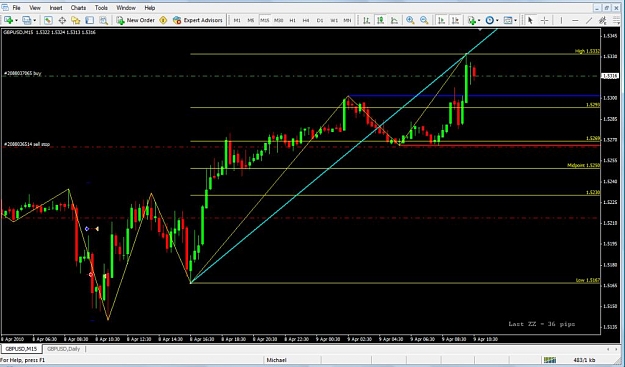The height and width of the screenshot is (367, 625).
Task: Click the 'Michael' profile in status bar
Action: tap(276, 360)
